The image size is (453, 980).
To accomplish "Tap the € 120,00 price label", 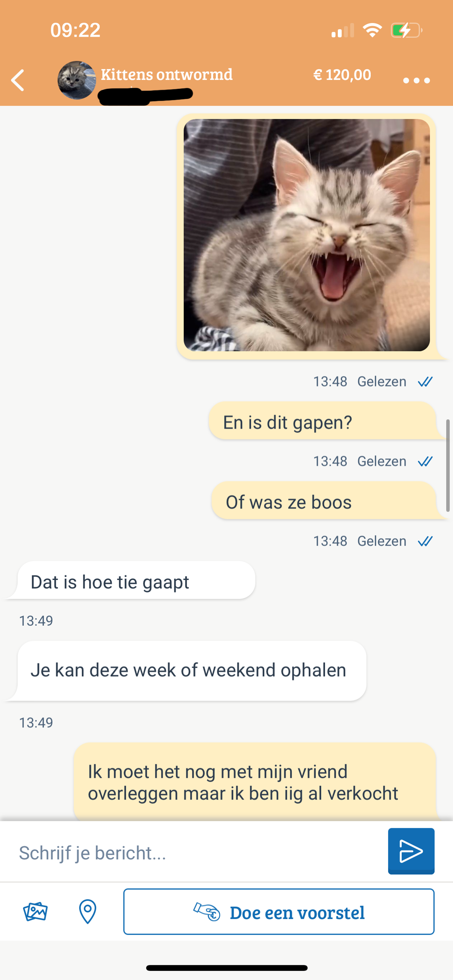I will click(342, 75).
